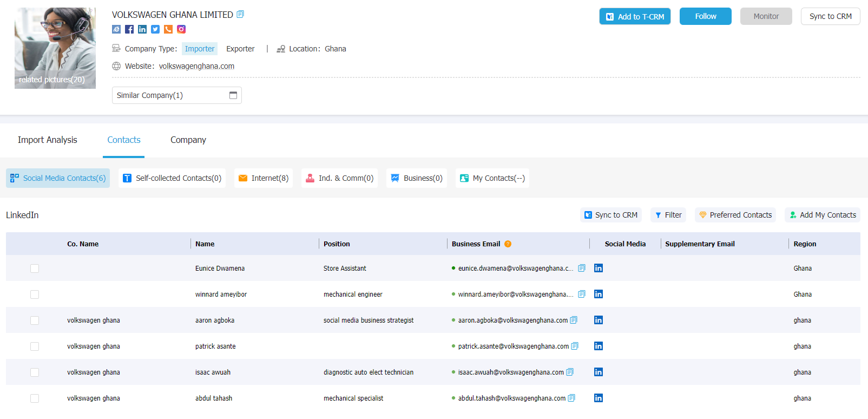This screenshot has height=419, width=868.
Task: Expand the Similar Company(1) dropdown
Action: (177, 95)
